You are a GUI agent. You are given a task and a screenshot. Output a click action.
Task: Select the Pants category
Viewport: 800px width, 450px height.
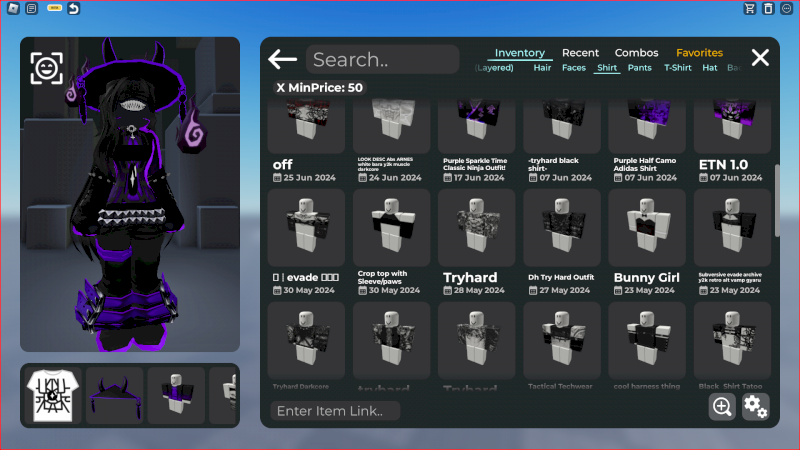[639, 67]
